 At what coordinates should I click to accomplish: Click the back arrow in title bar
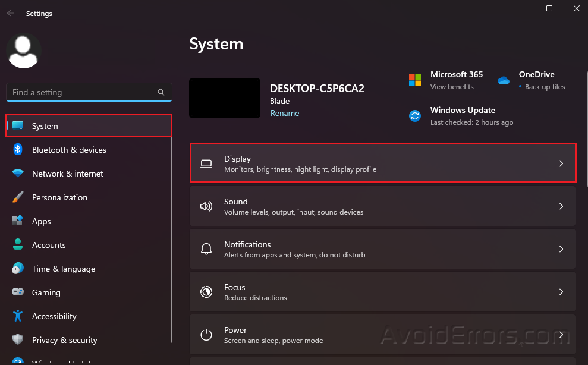pos(11,13)
